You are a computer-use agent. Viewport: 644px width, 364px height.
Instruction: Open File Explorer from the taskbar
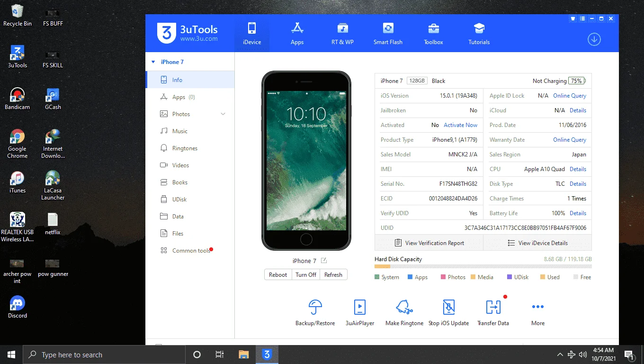(244, 355)
